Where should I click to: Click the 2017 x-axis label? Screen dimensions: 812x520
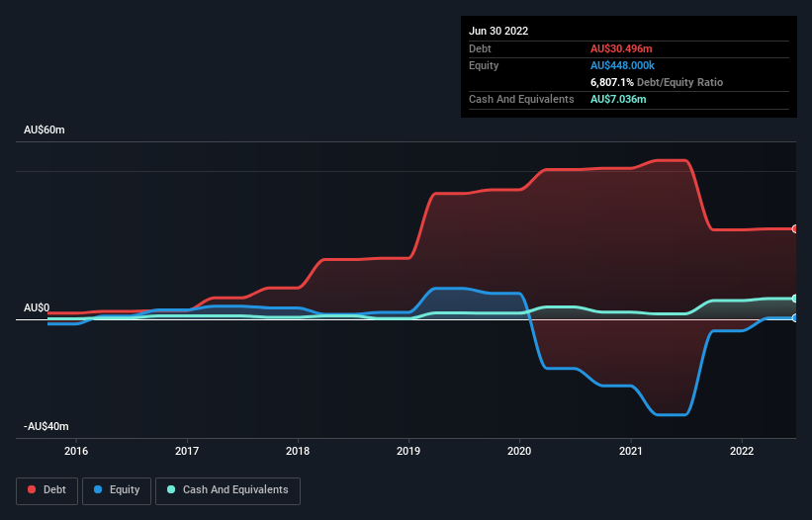(x=187, y=451)
